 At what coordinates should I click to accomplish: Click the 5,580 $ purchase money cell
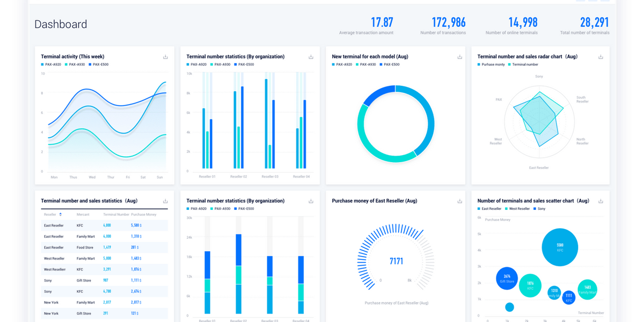[x=135, y=225]
